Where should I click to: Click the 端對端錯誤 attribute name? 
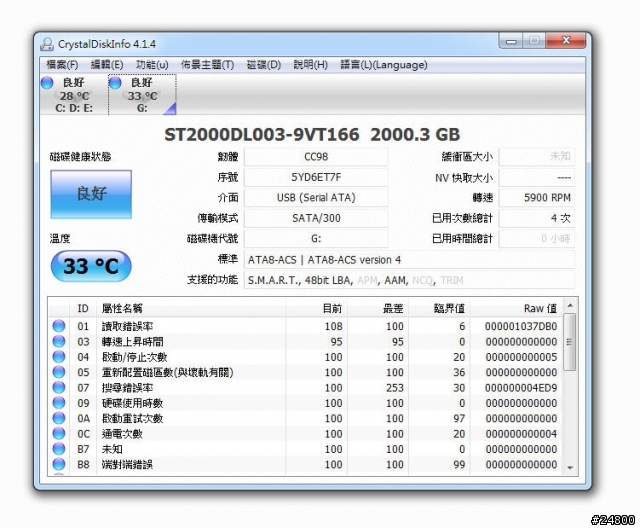[x=127, y=464]
